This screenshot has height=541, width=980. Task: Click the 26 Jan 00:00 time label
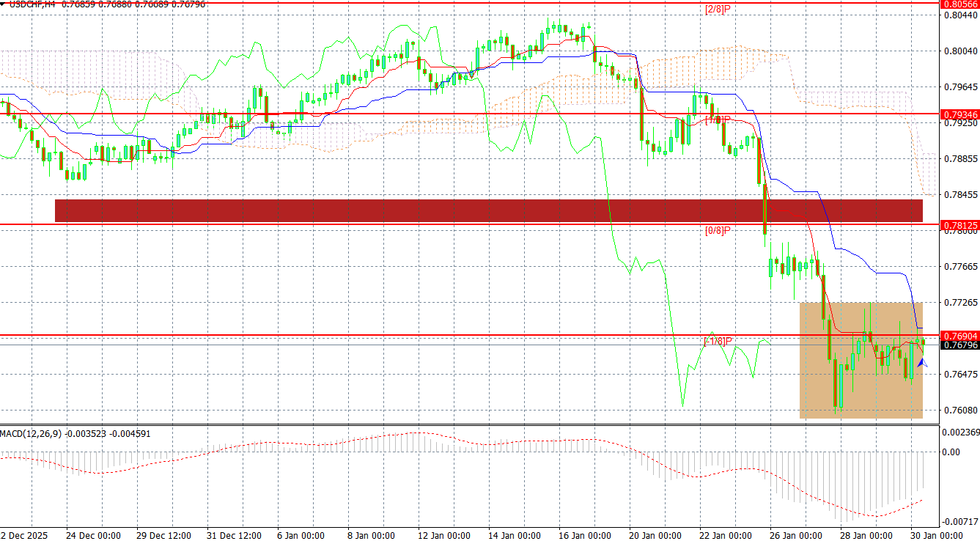pos(795,535)
